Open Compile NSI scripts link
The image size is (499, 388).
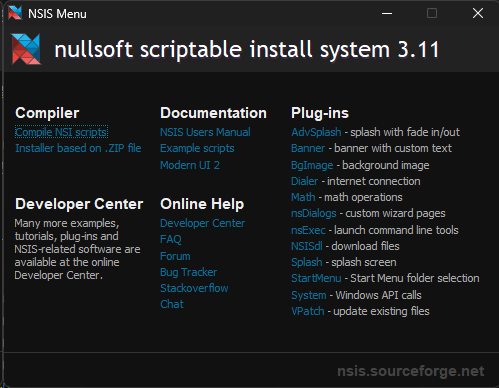tap(61, 132)
